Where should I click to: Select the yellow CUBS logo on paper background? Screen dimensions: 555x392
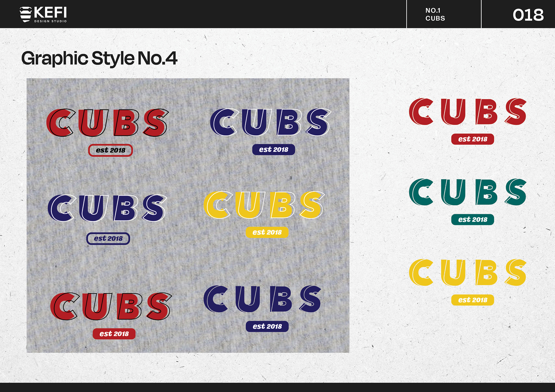tap(468, 272)
